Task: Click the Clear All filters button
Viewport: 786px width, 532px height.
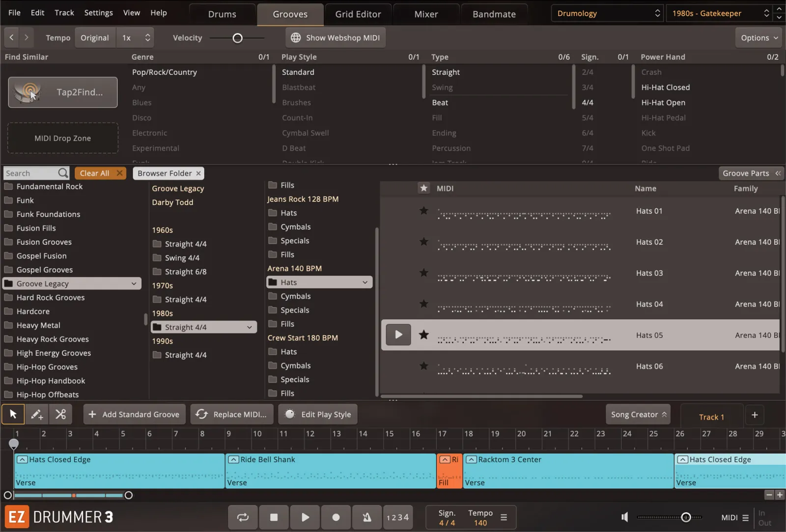Action: tap(101, 173)
